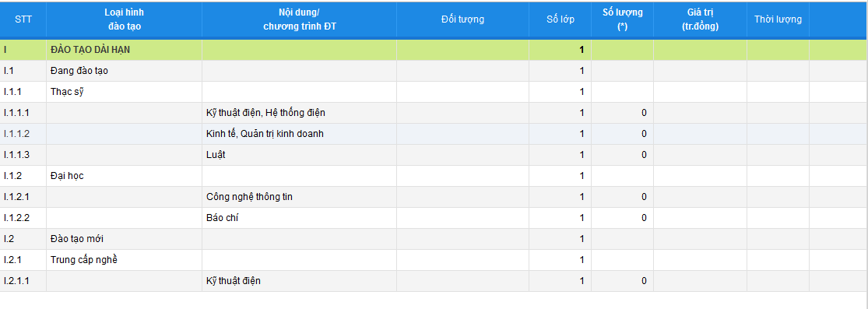Click the Số lượng cell in row I.1.1.1
Image resolution: width=868 pixels, height=309 pixels.
point(622,112)
